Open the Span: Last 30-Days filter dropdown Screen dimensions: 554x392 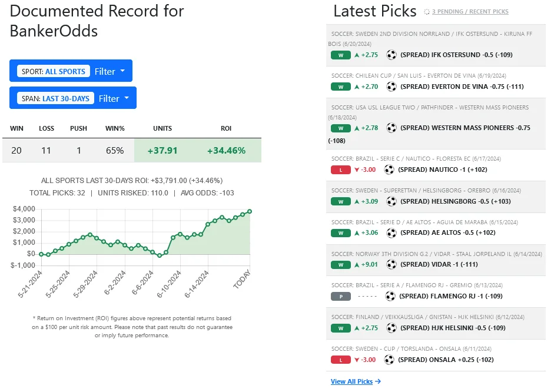click(x=73, y=98)
